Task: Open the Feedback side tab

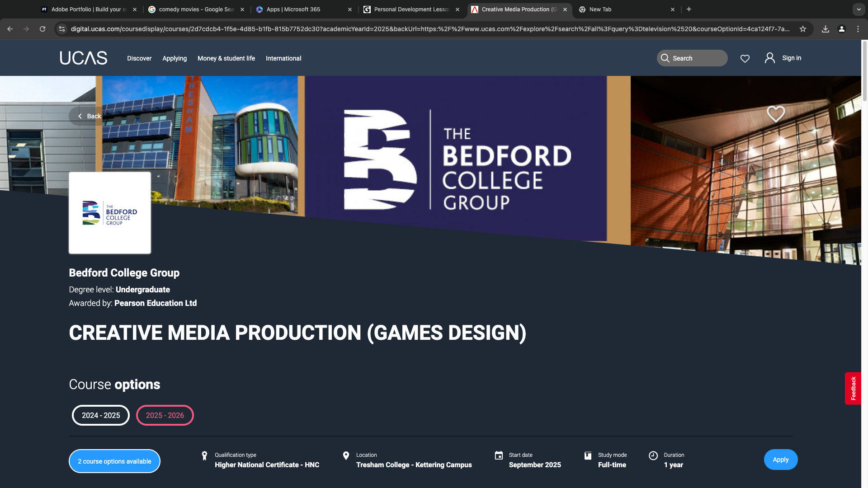Action: [853, 388]
